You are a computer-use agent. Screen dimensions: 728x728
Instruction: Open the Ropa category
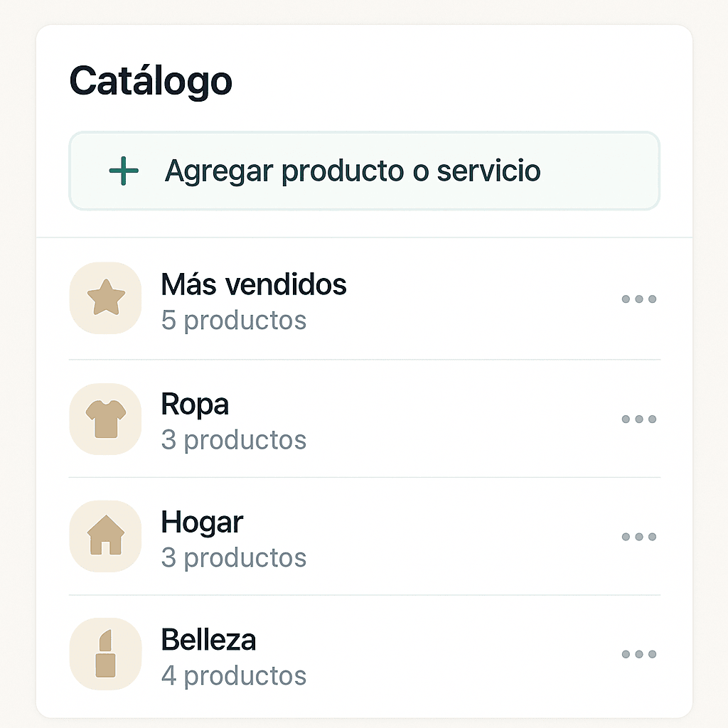pyautogui.click(x=195, y=403)
